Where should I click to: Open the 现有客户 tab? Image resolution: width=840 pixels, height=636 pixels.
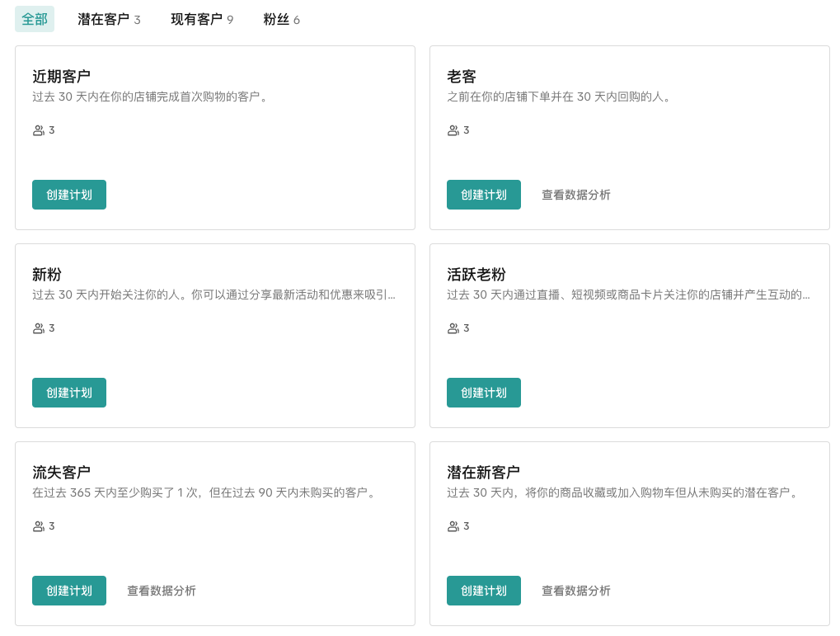pos(202,19)
